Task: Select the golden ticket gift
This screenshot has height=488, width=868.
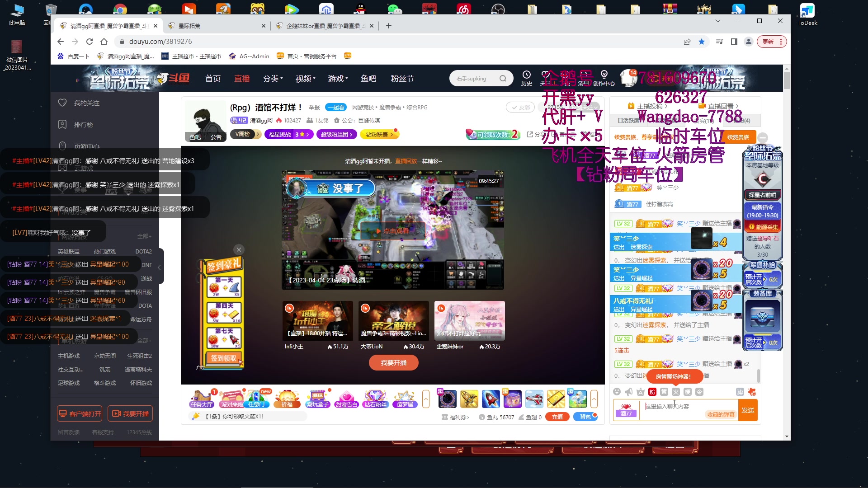Action: click(556, 399)
